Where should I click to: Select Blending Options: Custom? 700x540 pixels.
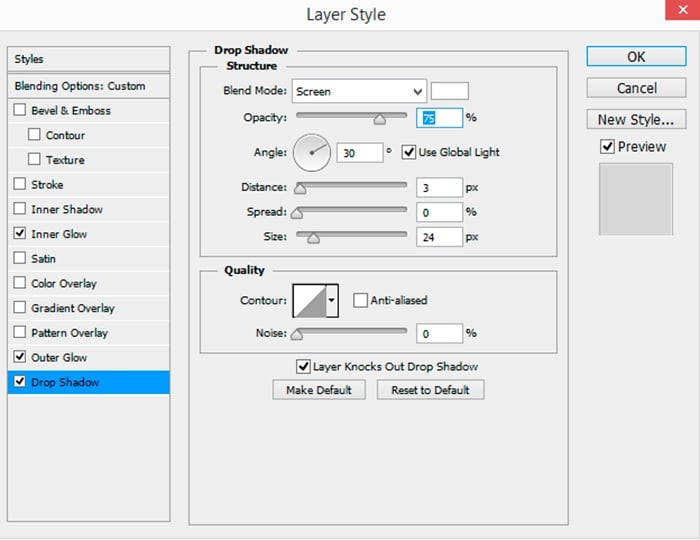pyautogui.click(x=79, y=86)
